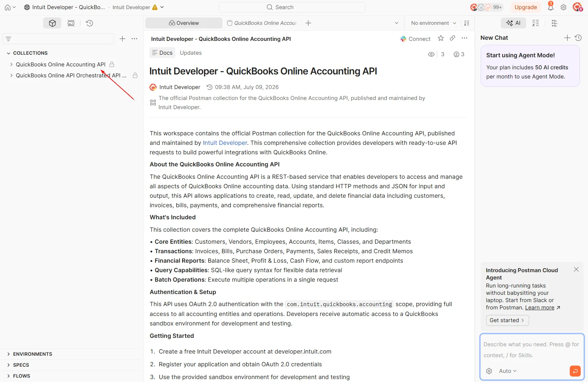Send the AI chat message
The height and width of the screenshot is (382, 588).
pos(575,371)
